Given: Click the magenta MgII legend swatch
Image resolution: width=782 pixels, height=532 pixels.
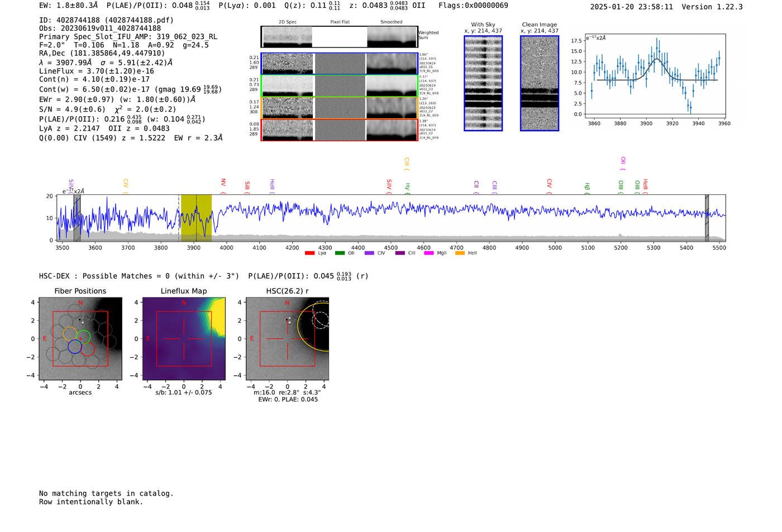Looking at the screenshot, I should (x=429, y=253).
